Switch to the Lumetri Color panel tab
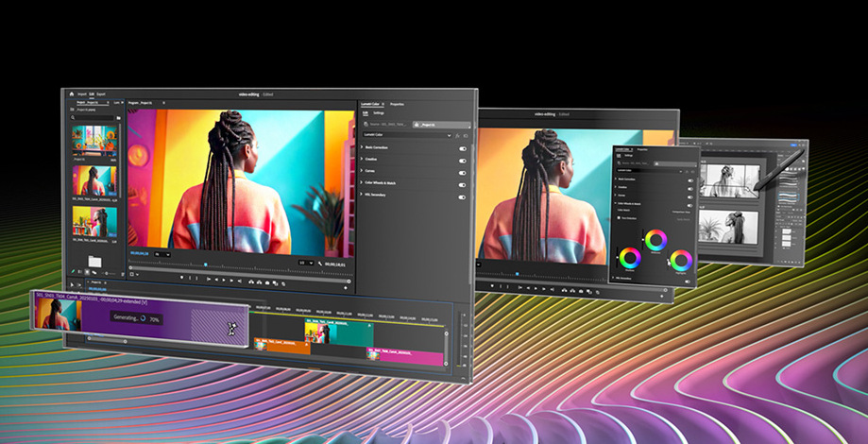Screen dimensions: 868x444 click(x=370, y=104)
